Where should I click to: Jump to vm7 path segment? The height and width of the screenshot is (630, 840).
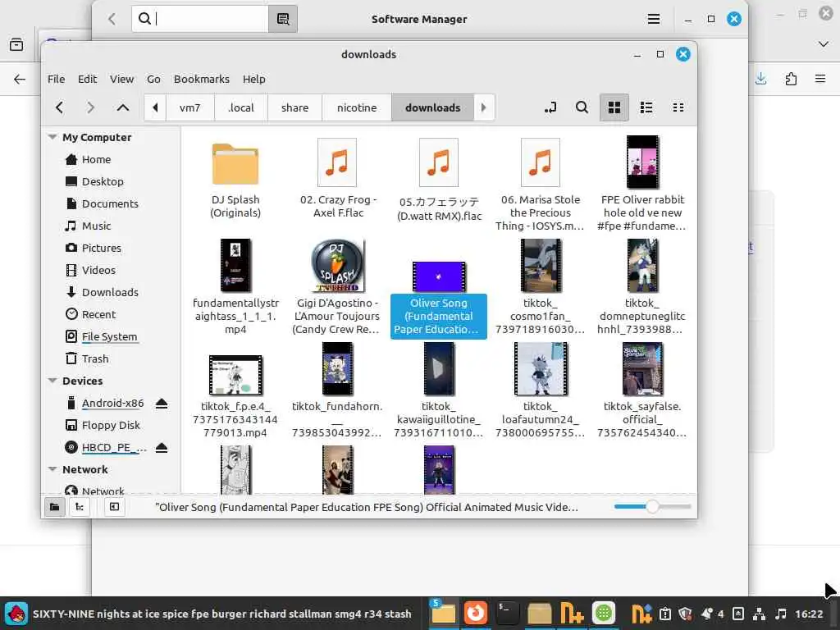(x=190, y=107)
